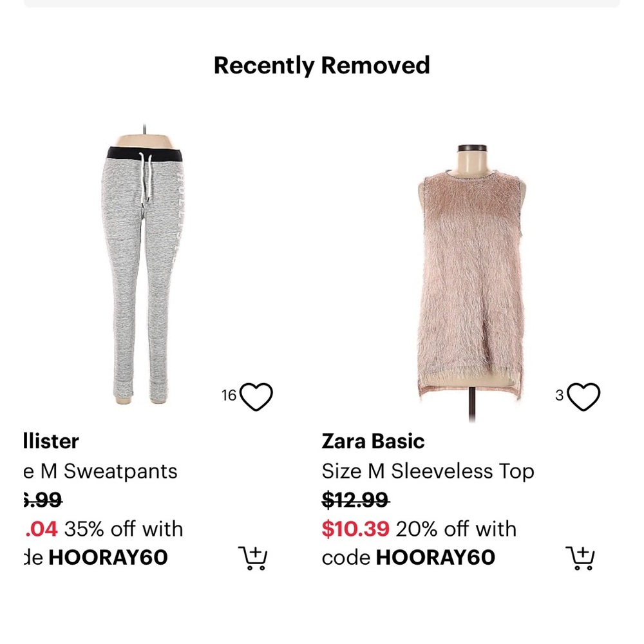This screenshot has width=644, height=644.
Task: Click the Recently Removed heading
Action: point(321,66)
